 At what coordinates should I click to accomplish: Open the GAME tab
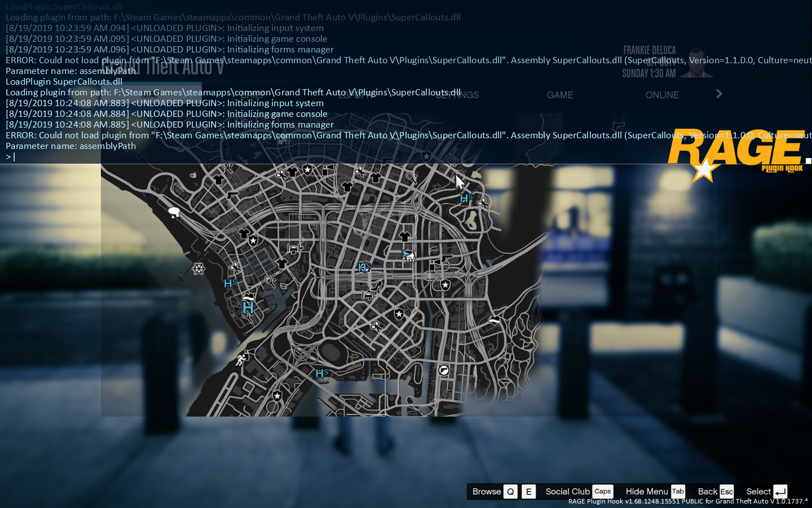pyautogui.click(x=560, y=95)
